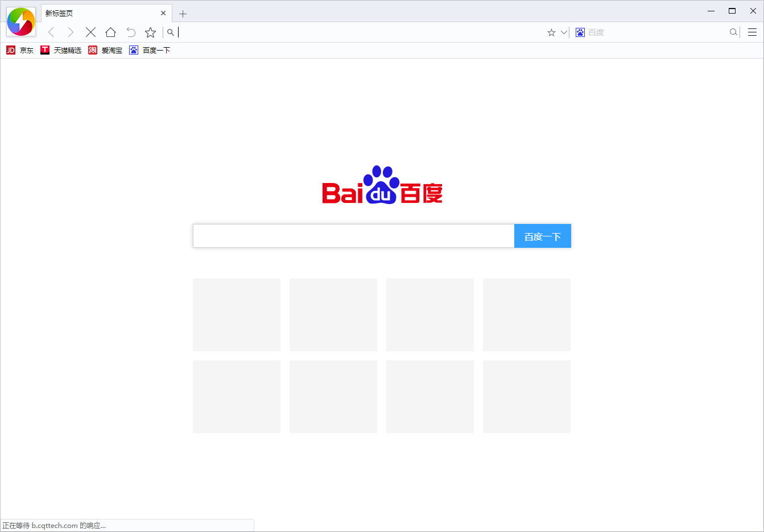Go forward to next page
The height and width of the screenshot is (532, 764).
(x=71, y=32)
